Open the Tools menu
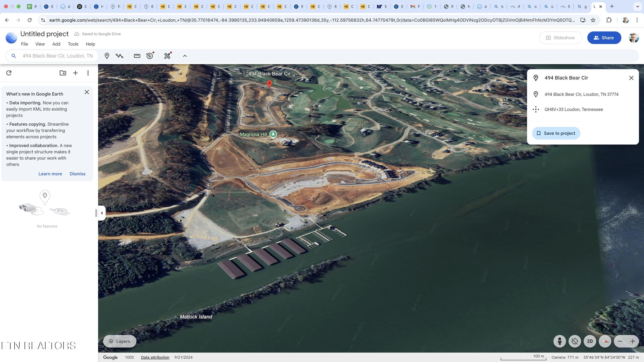This screenshot has height=362, width=644. pyautogui.click(x=73, y=44)
